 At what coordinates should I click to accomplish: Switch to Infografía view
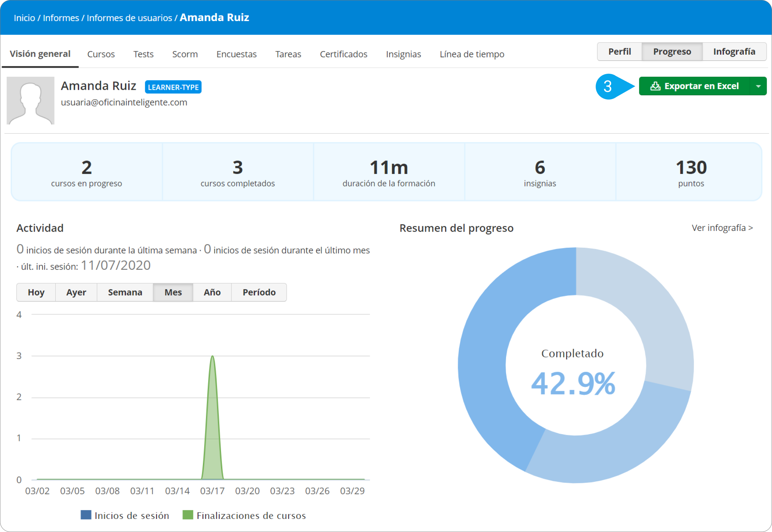pyautogui.click(x=734, y=52)
